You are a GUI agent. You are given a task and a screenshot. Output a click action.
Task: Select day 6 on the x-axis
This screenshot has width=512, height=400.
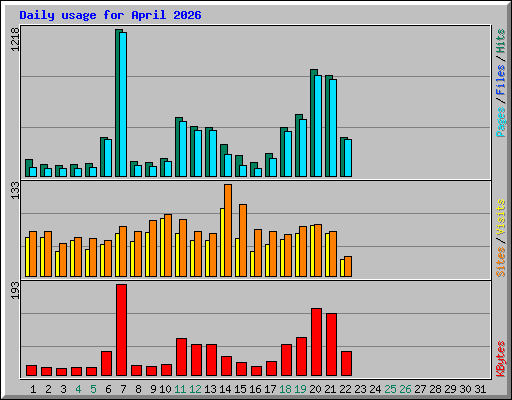tap(108, 389)
